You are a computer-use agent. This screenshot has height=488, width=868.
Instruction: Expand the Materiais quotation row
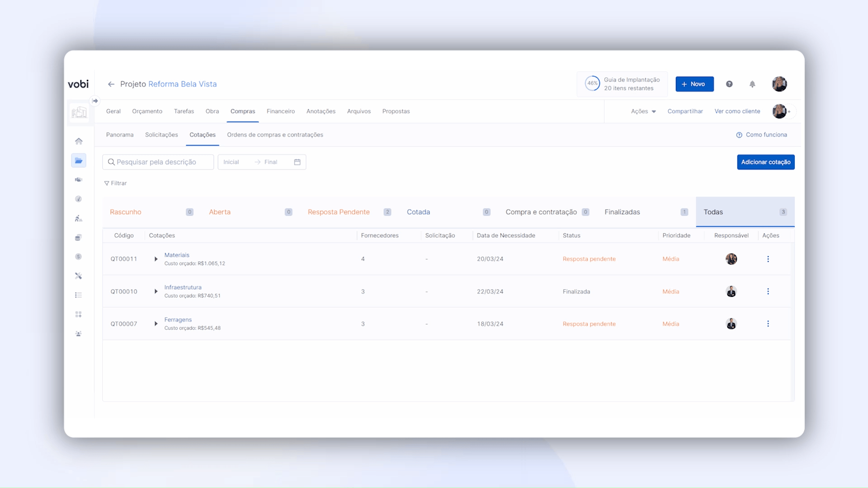[156, 259]
